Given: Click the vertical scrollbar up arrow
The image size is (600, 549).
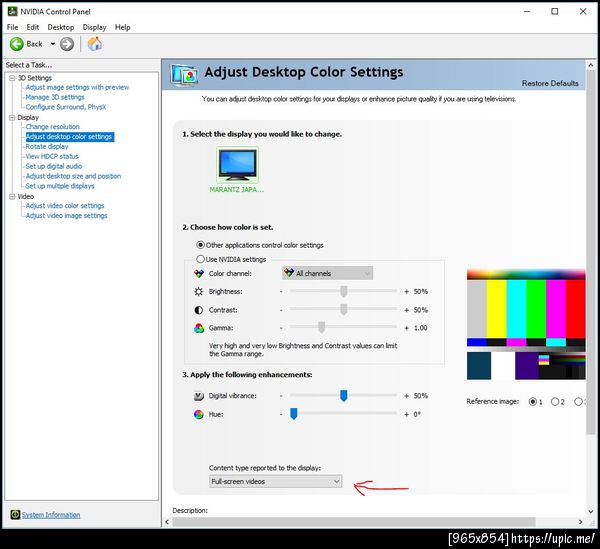Looking at the screenshot, I should [x=590, y=65].
